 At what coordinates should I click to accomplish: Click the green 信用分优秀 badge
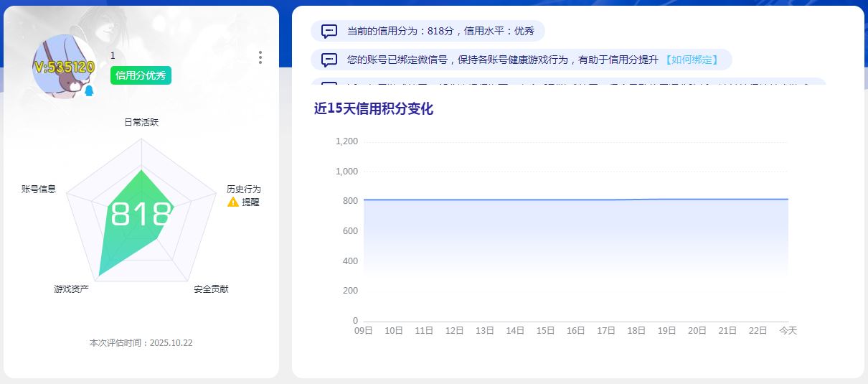tap(141, 75)
